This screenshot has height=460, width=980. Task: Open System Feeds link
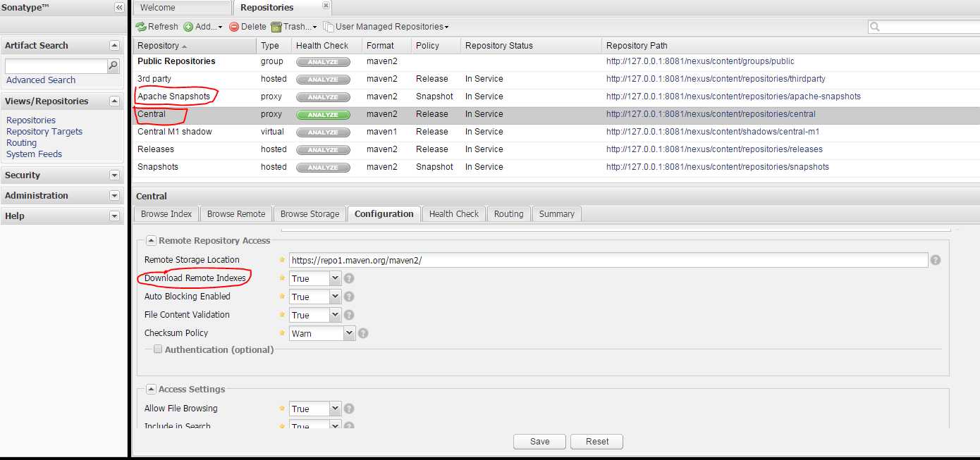(34, 154)
